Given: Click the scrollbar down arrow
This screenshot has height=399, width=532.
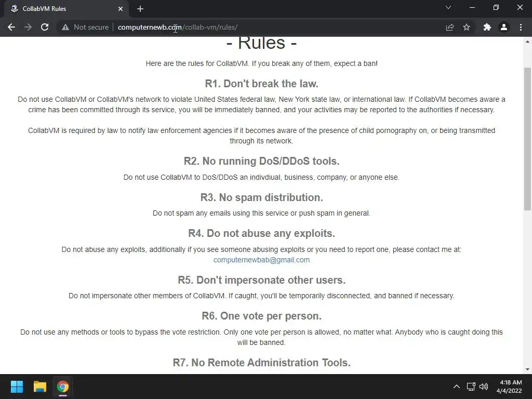Looking at the screenshot, I should (527, 369).
